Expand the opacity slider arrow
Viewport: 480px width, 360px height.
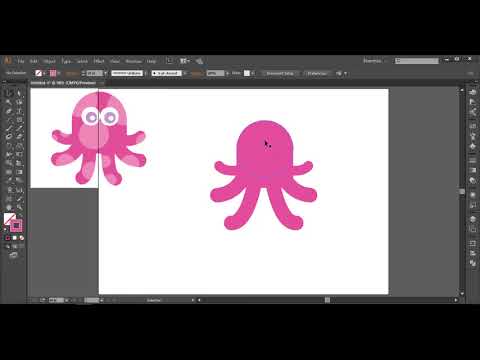coord(227,73)
